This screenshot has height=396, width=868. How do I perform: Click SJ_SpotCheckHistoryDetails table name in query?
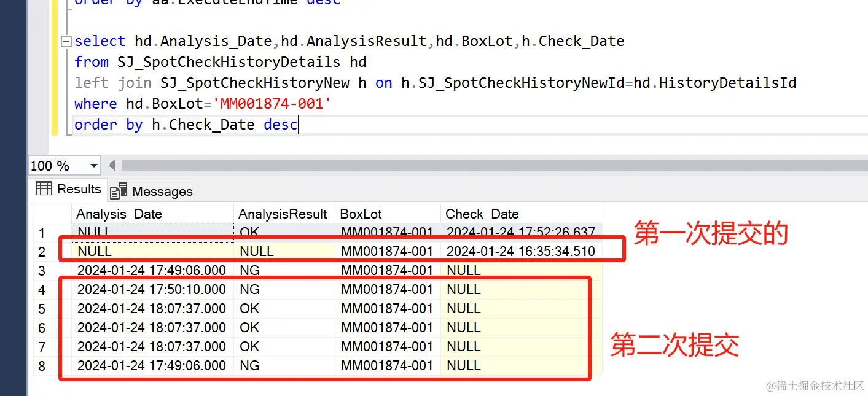[229, 62]
